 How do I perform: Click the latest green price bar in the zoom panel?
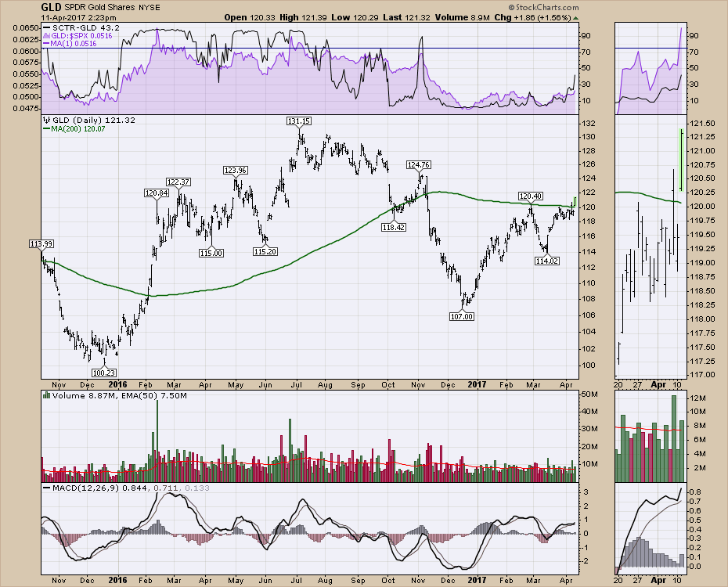[x=681, y=160]
